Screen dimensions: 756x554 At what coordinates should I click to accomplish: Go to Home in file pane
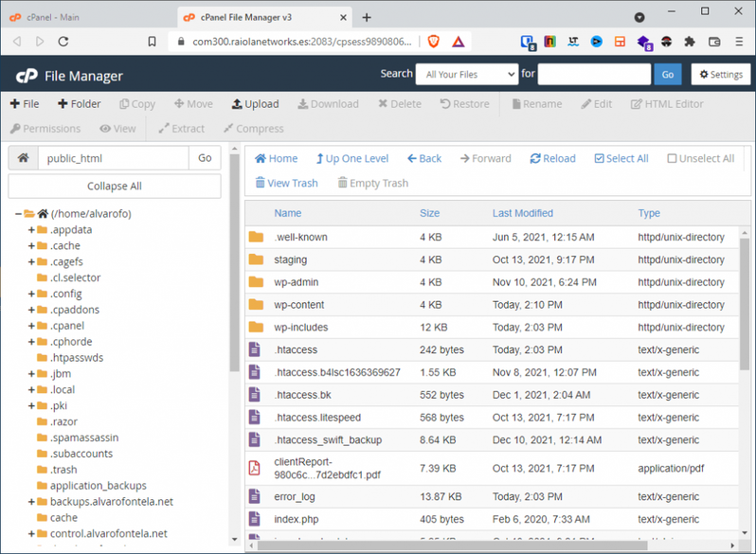pos(277,158)
